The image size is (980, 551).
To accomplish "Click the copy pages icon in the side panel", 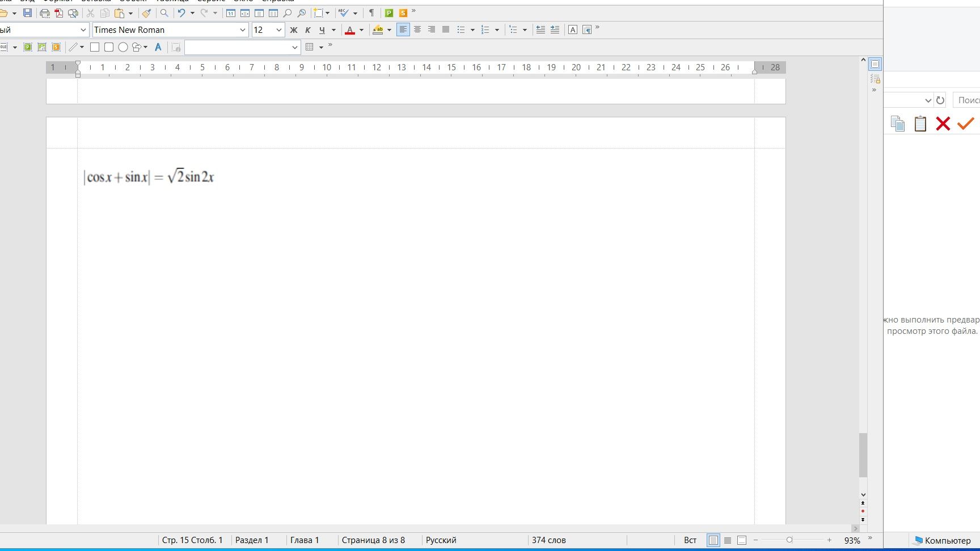I will [x=897, y=124].
